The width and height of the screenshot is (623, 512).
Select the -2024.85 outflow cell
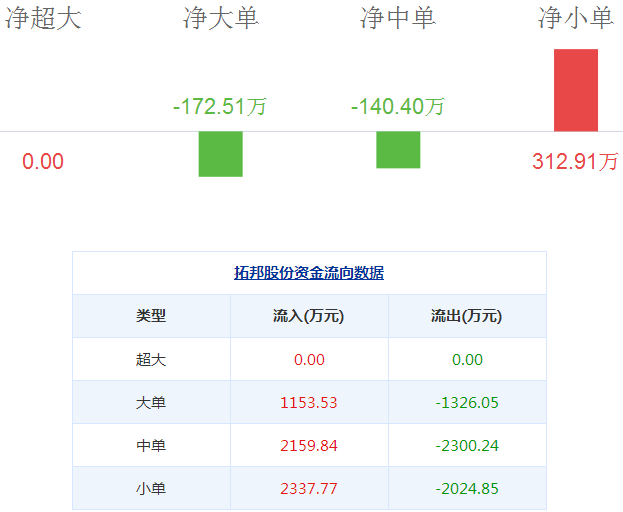click(467, 489)
